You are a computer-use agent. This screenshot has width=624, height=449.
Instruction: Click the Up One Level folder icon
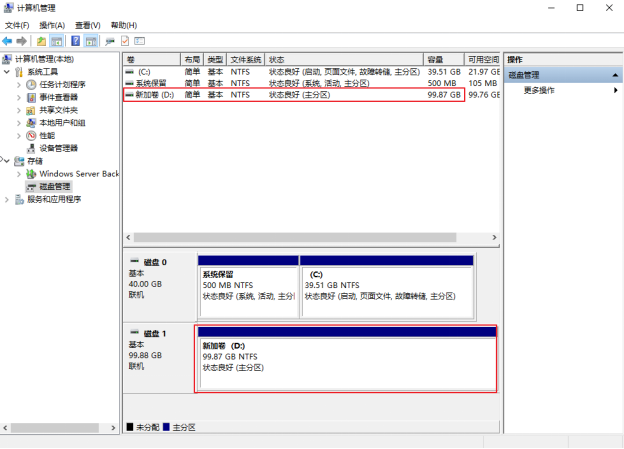click(x=41, y=41)
